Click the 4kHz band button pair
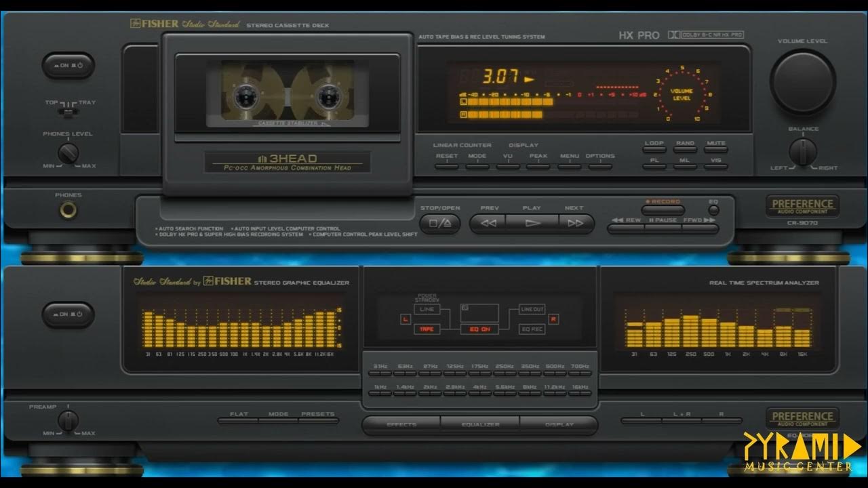 point(480,394)
